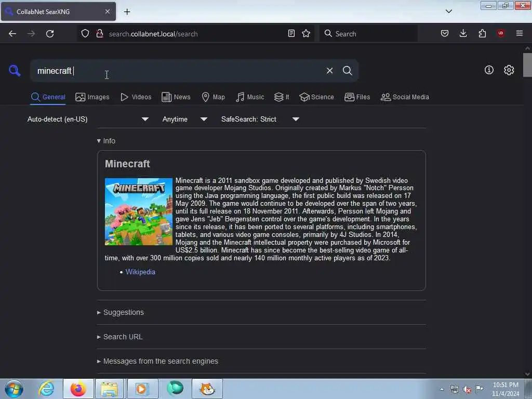Click the muted volume tray icon
532x399 pixels.
click(467, 390)
